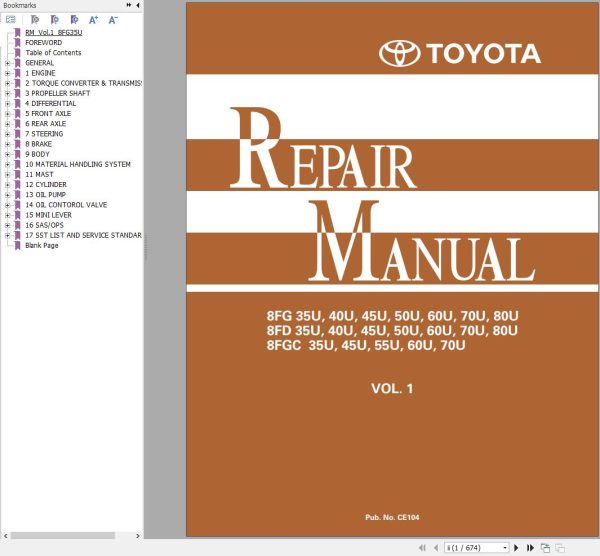Jump to the last page
The image size is (600, 556).
click(x=530, y=548)
